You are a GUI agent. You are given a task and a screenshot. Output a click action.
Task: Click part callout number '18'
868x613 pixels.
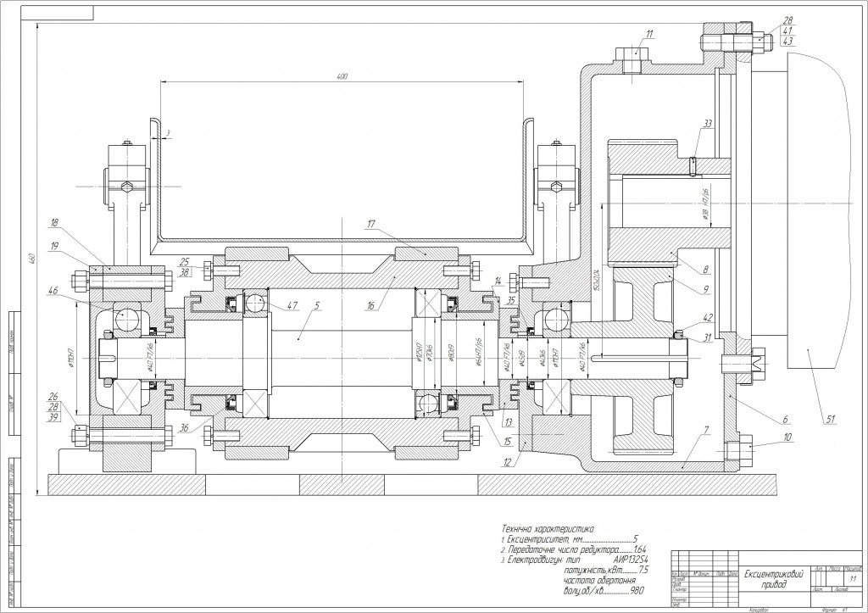53,223
